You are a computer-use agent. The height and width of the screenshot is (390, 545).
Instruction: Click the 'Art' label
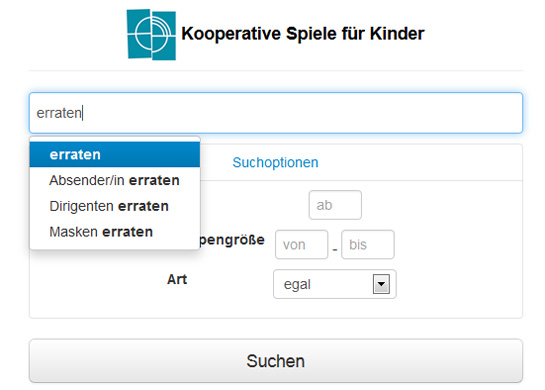point(177,279)
